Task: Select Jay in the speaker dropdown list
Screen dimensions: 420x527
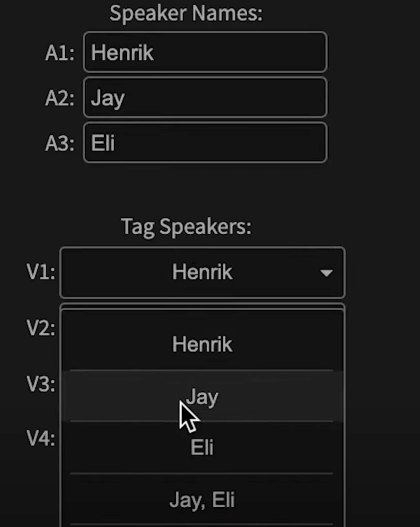Action: pos(202,397)
